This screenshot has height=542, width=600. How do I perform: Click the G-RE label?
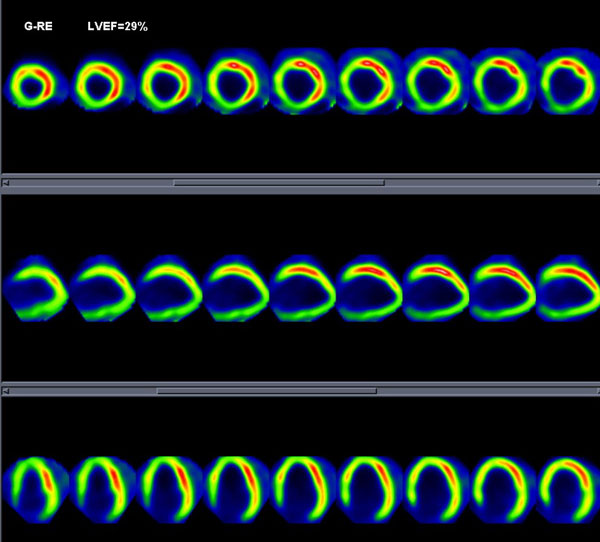pyautogui.click(x=38, y=26)
